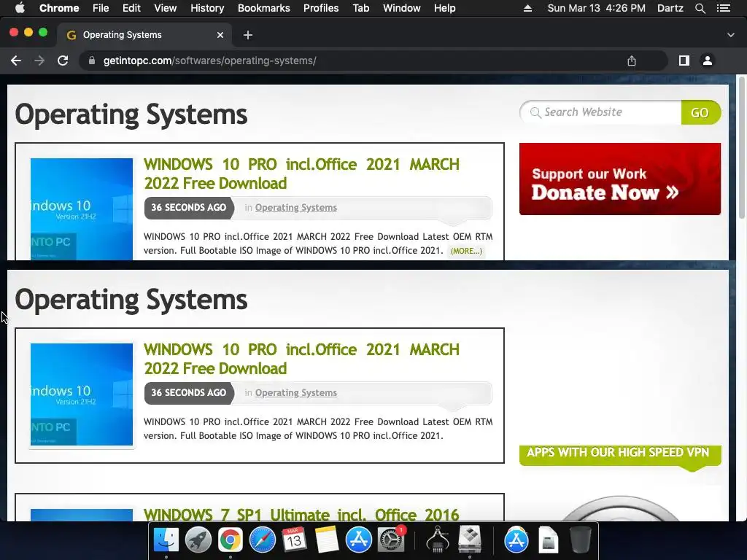Click second Operating Systems category link
Image resolution: width=747 pixels, height=560 pixels.
pyautogui.click(x=296, y=393)
